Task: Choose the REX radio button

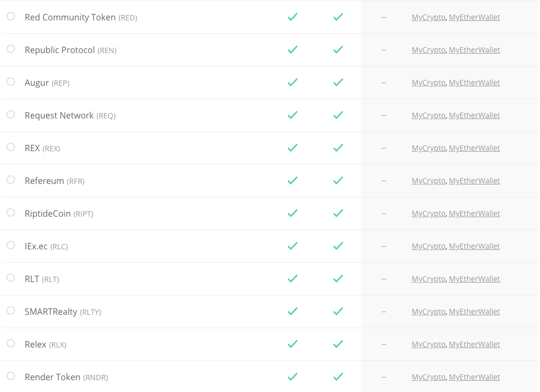Action: click(11, 147)
